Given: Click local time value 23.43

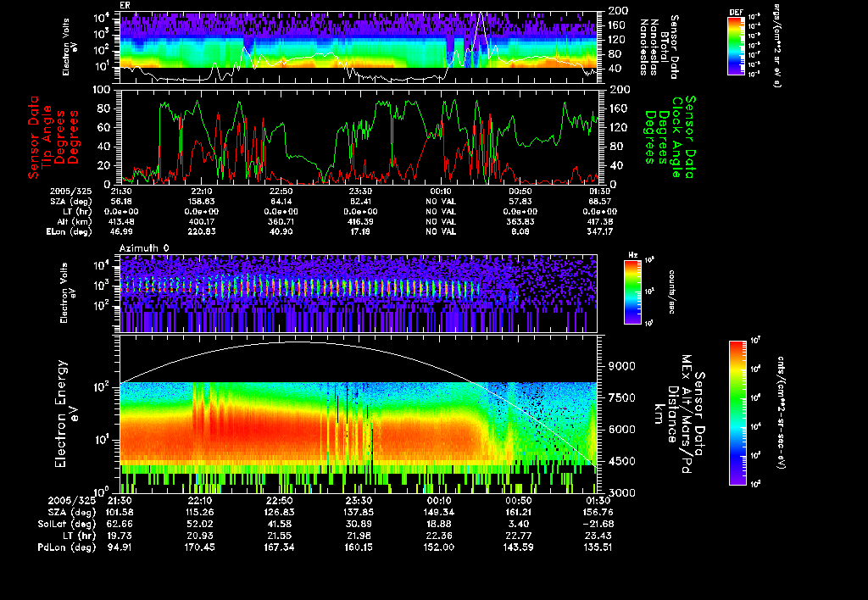Looking at the screenshot, I should tap(598, 536).
